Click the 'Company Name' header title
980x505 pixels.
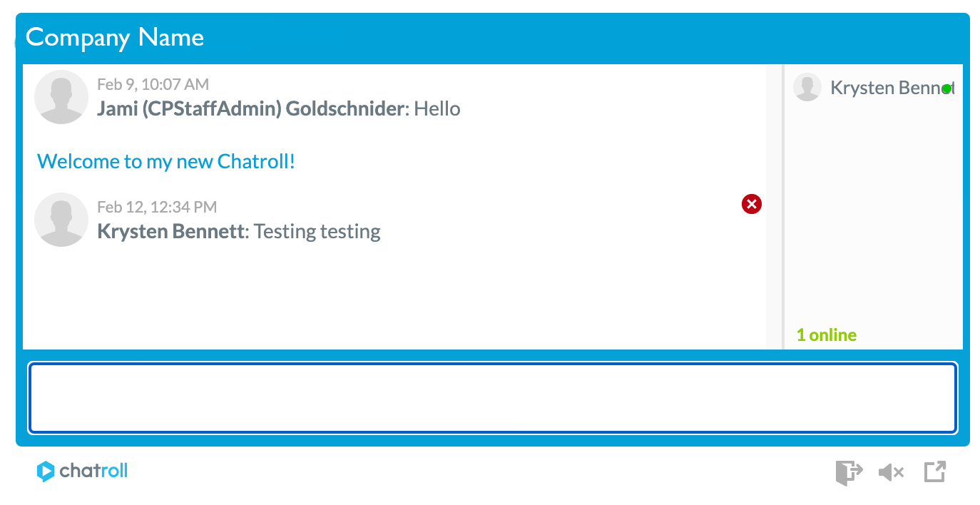tap(115, 37)
